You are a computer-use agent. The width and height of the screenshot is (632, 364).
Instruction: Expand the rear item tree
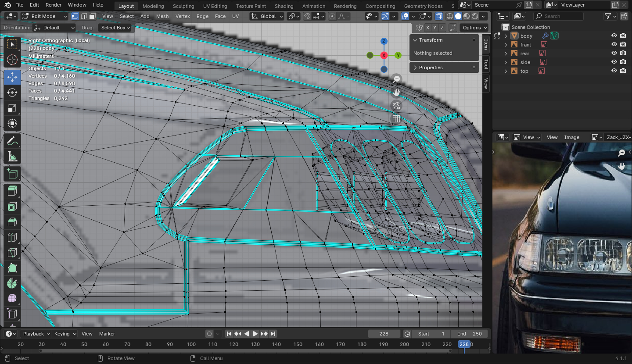(506, 54)
